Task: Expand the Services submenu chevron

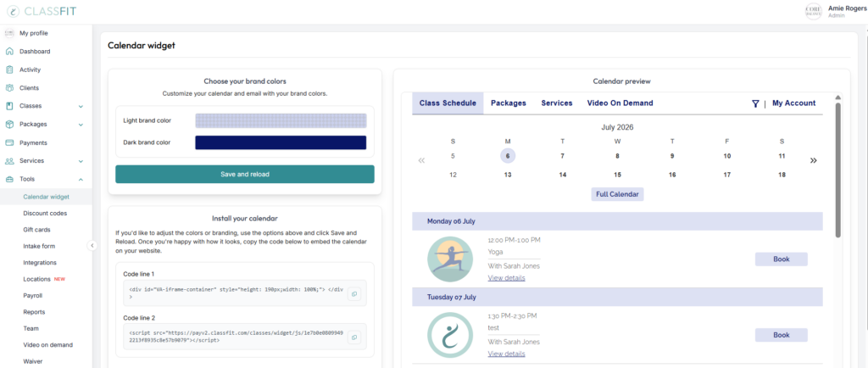Action: (x=81, y=161)
